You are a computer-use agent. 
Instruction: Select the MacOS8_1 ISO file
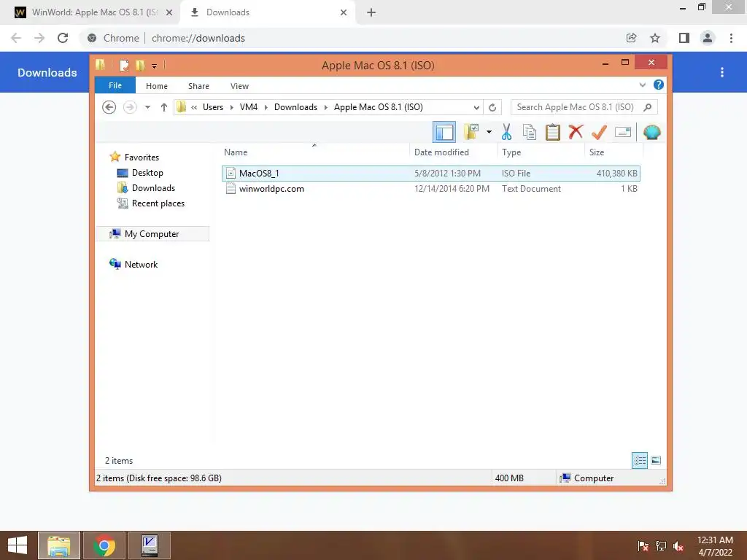430,174
